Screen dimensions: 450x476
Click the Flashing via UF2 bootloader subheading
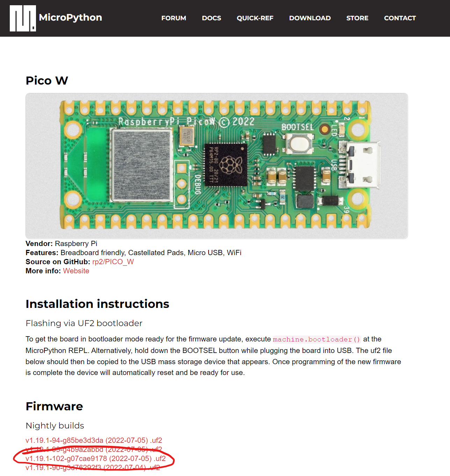84,323
